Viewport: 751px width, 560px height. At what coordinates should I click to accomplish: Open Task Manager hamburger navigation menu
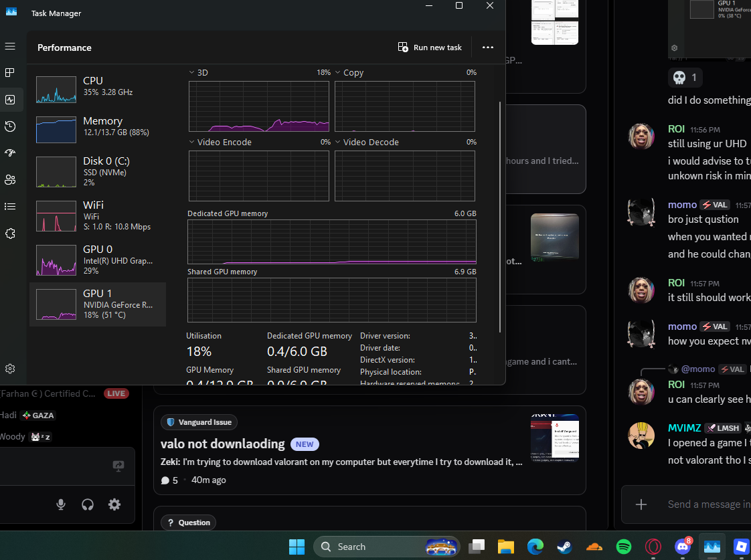pyautogui.click(x=10, y=46)
